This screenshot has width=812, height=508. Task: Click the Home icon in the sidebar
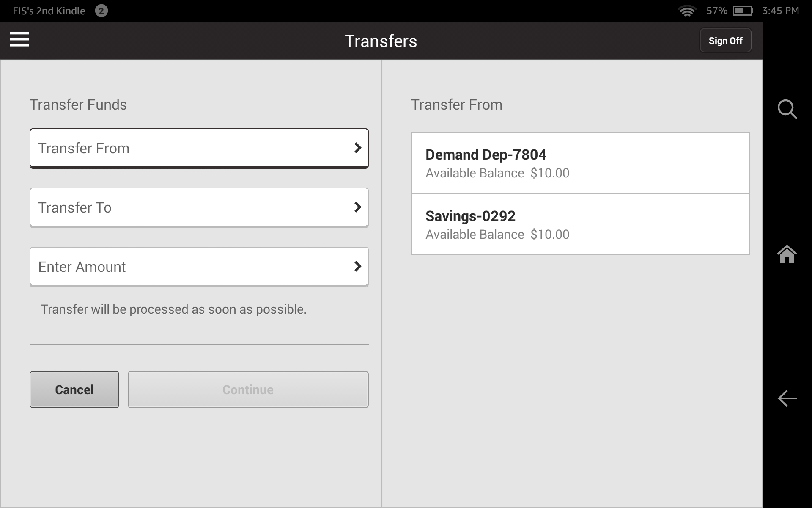787,254
